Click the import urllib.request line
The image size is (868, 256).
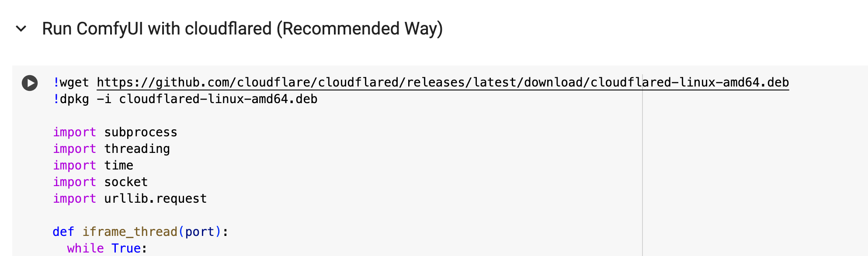[x=130, y=198]
